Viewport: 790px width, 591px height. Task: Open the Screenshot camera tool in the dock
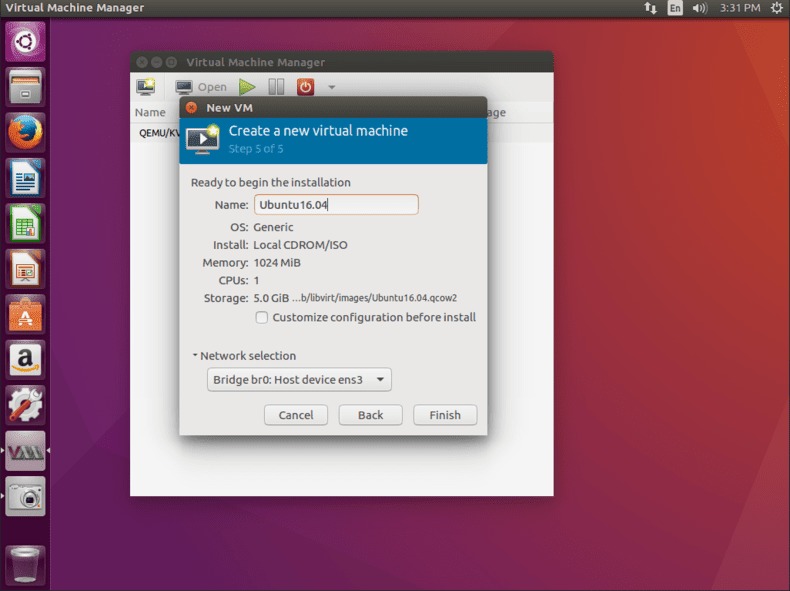[x=25, y=496]
